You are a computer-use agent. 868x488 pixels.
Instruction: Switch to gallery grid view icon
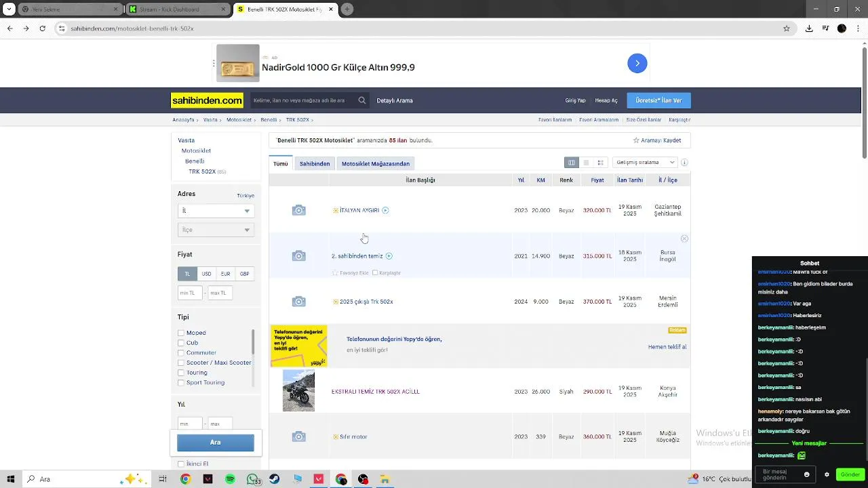click(600, 163)
